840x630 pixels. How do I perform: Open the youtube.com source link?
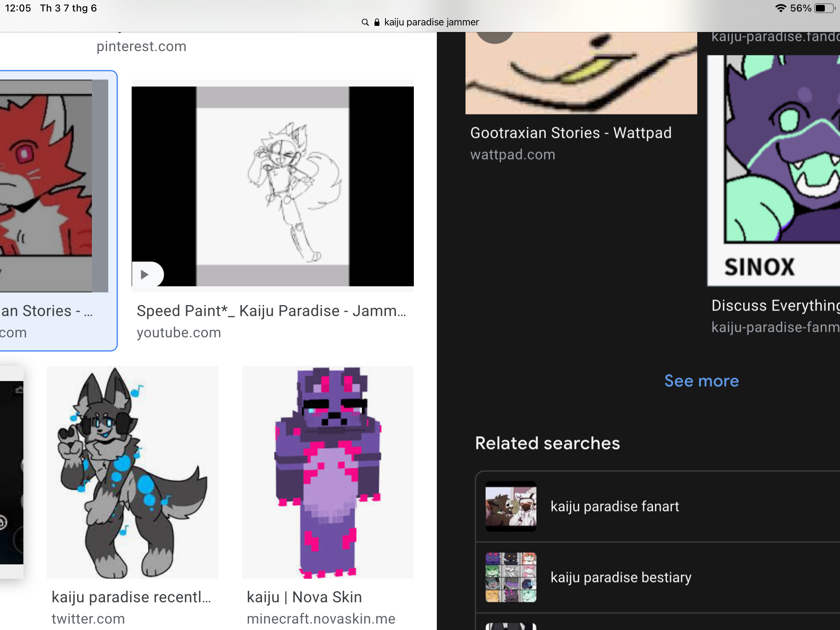(179, 332)
